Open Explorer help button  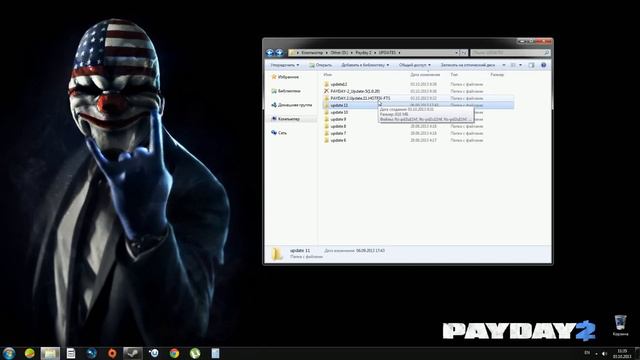543,65
